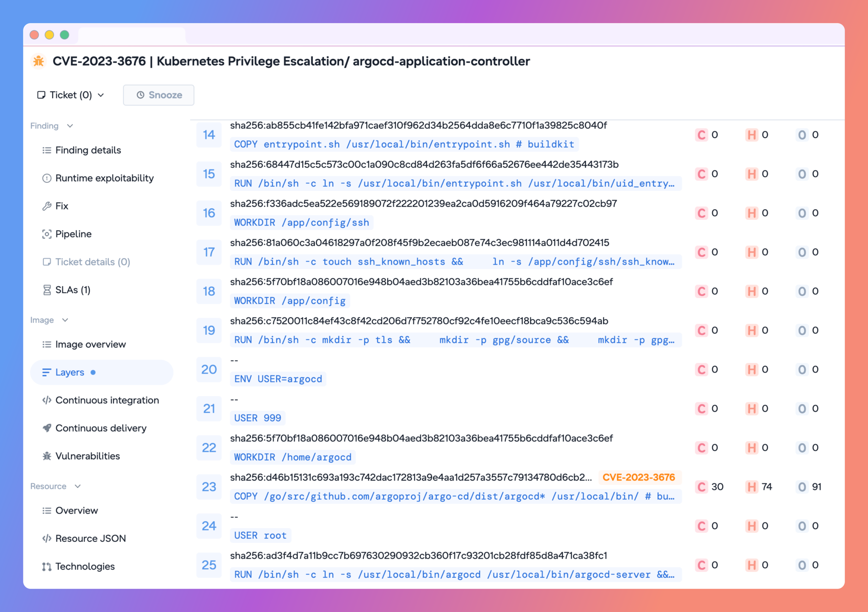The image size is (868, 612).
Task: Click the critical C badge on layer 14
Action: tap(701, 135)
